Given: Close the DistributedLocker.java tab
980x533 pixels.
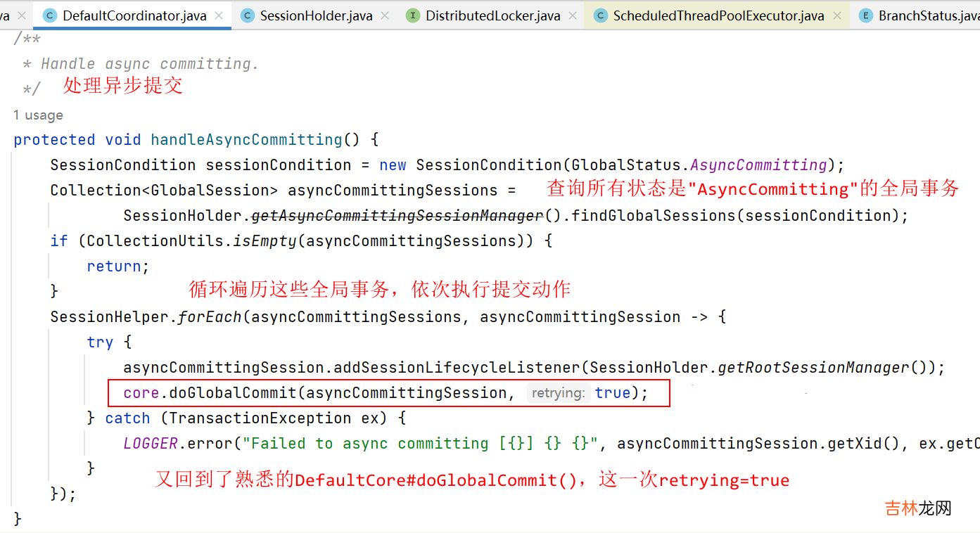Looking at the screenshot, I should click(573, 15).
